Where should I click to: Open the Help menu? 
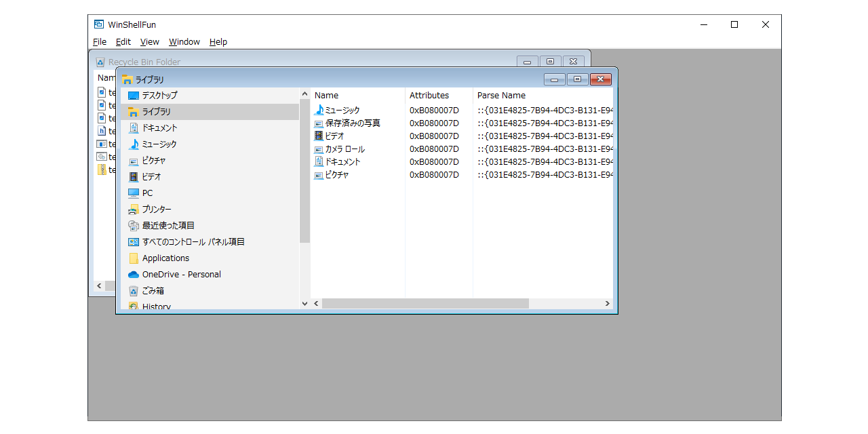(x=218, y=41)
